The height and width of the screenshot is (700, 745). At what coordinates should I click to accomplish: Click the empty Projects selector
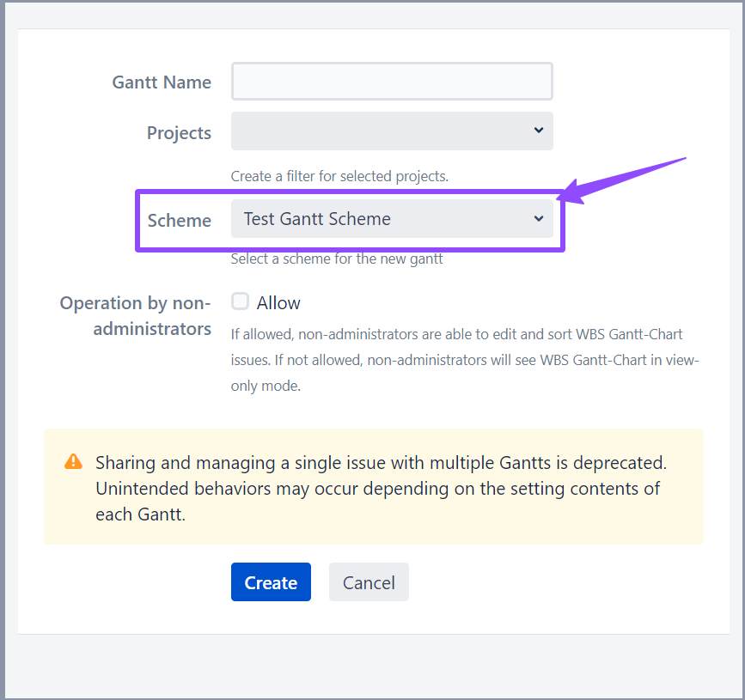pyautogui.click(x=392, y=131)
